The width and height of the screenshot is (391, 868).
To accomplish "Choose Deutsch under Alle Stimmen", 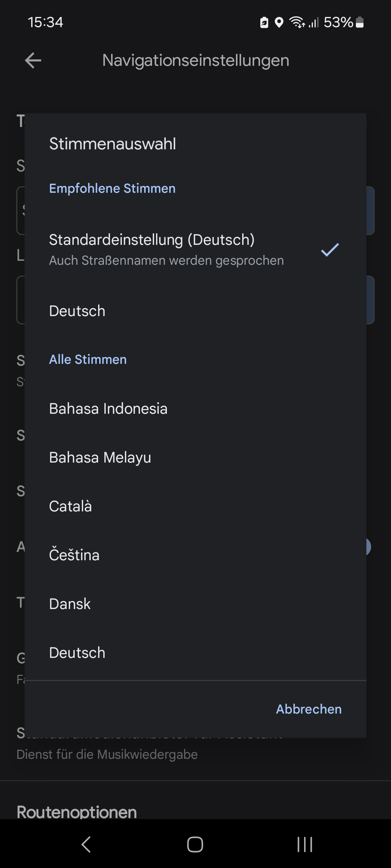I will point(77,653).
